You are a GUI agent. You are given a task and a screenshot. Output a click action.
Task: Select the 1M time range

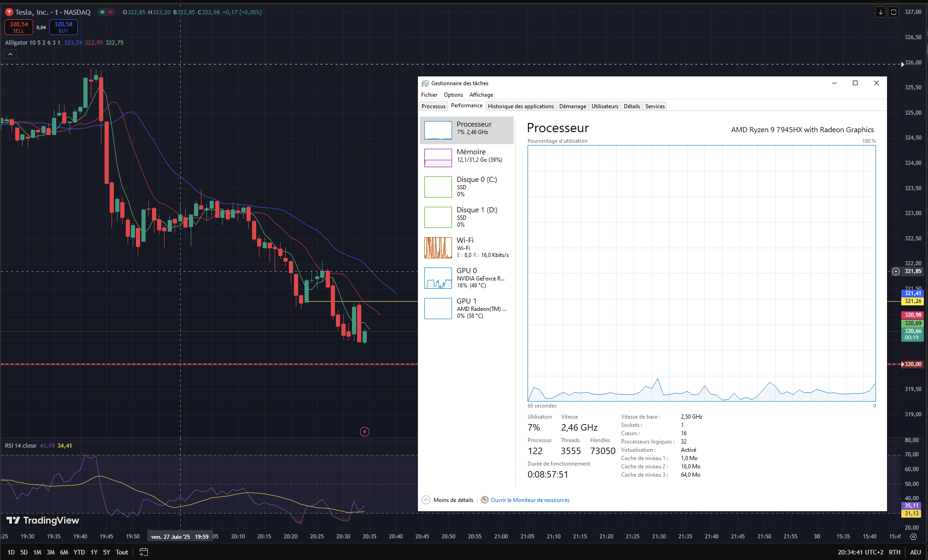pos(37,552)
